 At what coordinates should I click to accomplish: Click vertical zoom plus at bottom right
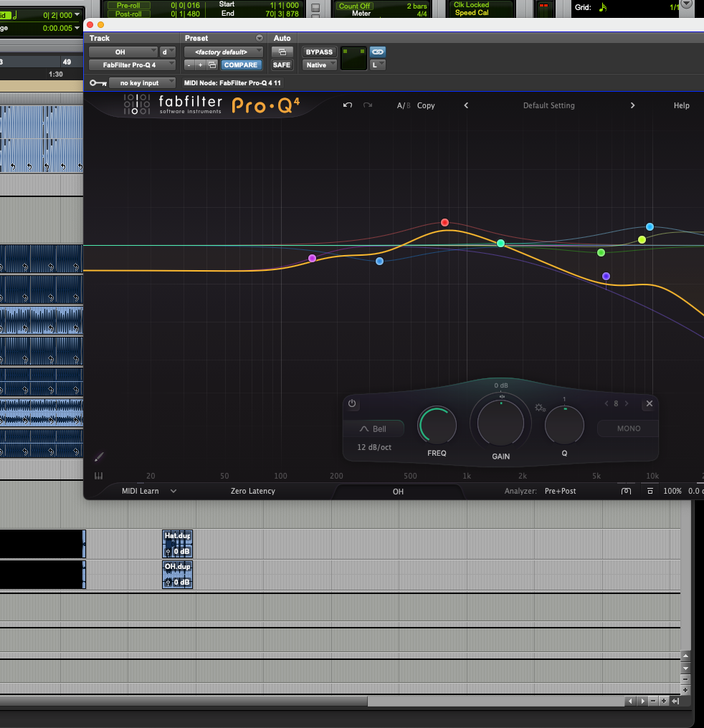pos(685,690)
